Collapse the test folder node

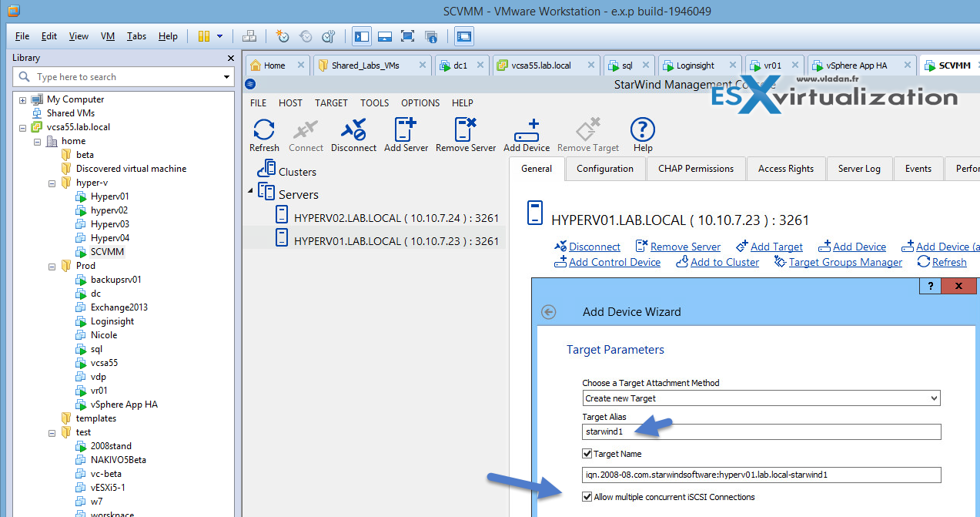52,432
